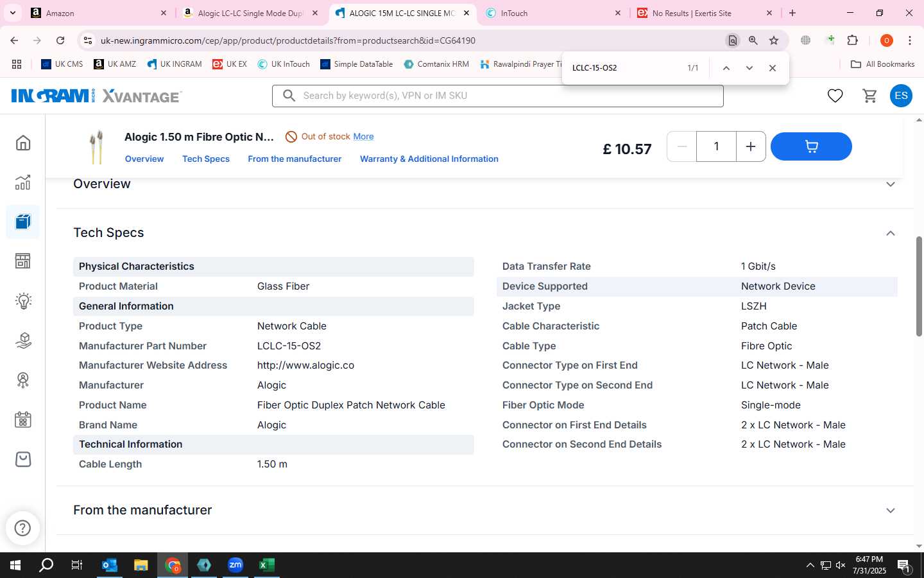Open site info icon in address bar
The image size is (924, 578).
pos(87,40)
